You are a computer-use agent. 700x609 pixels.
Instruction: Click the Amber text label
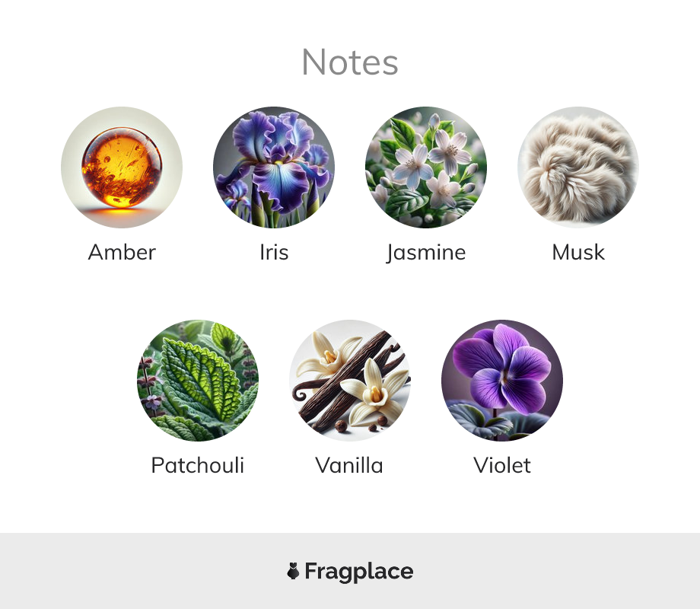click(122, 252)
